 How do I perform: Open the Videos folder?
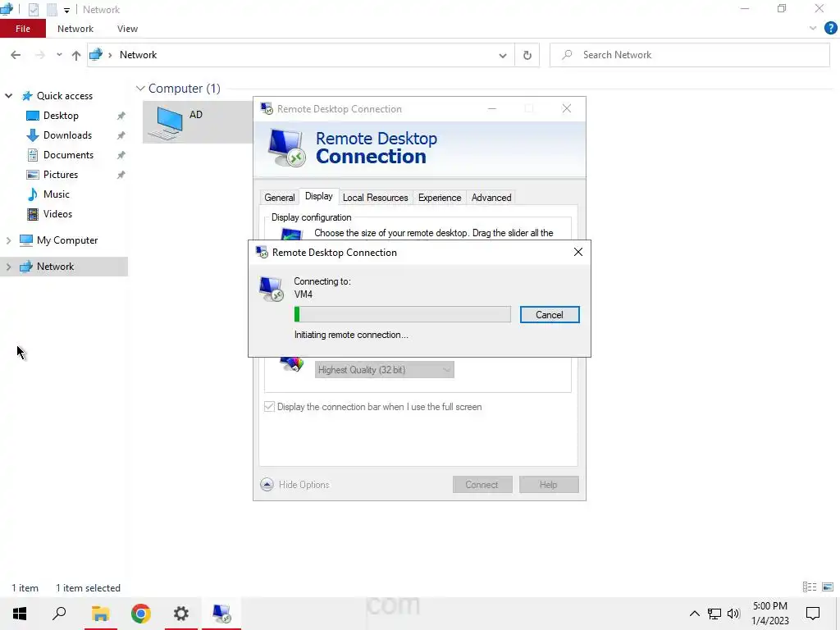coord(57,214)
